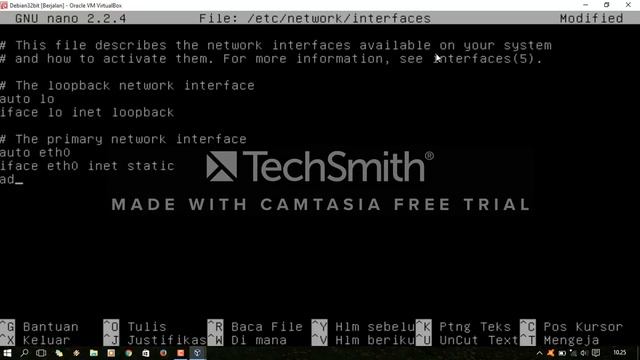Open the orange framed taskbar app
This screenshot has width=640, height=360.
(x=111, y=353)
